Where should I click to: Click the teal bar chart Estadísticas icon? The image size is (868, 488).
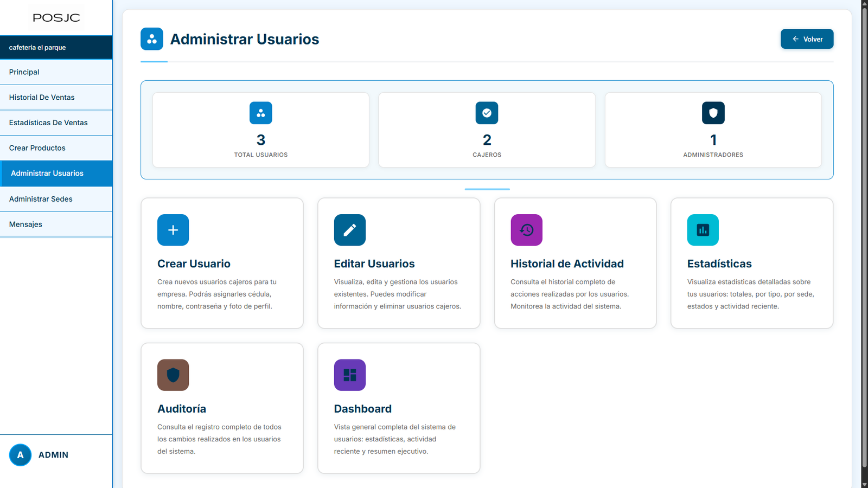click(703, 230)
